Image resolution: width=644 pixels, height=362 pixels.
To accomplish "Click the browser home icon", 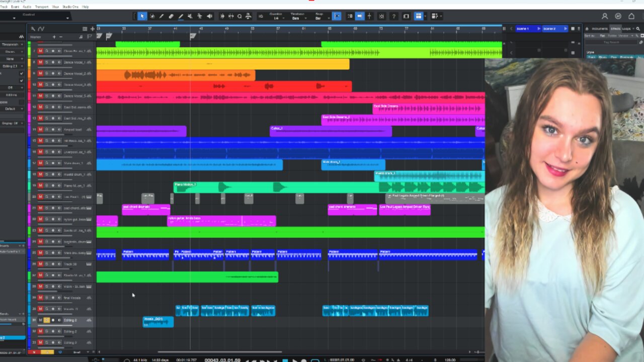I will 587,29.
